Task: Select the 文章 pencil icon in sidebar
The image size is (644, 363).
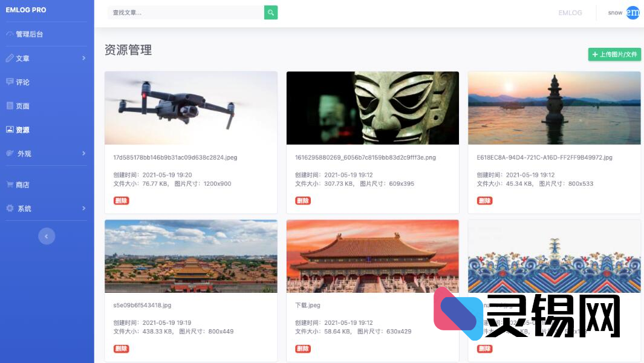Action: click(x=8, y=58)
